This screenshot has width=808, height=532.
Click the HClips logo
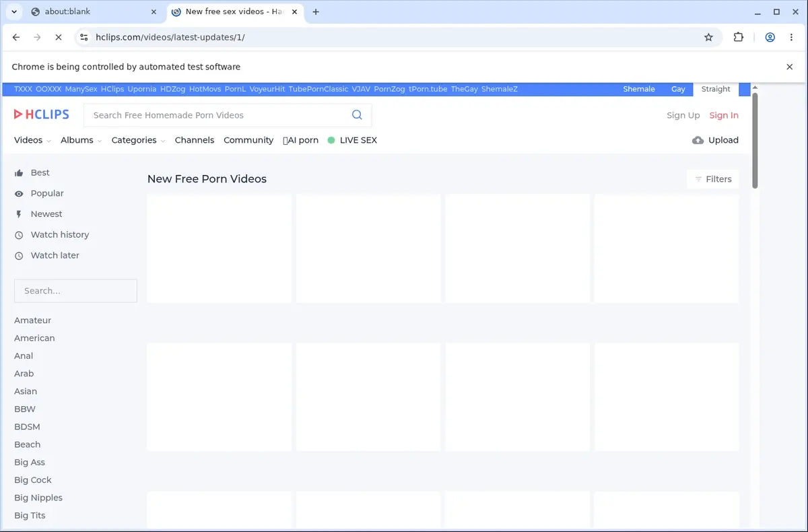[42, 114]
